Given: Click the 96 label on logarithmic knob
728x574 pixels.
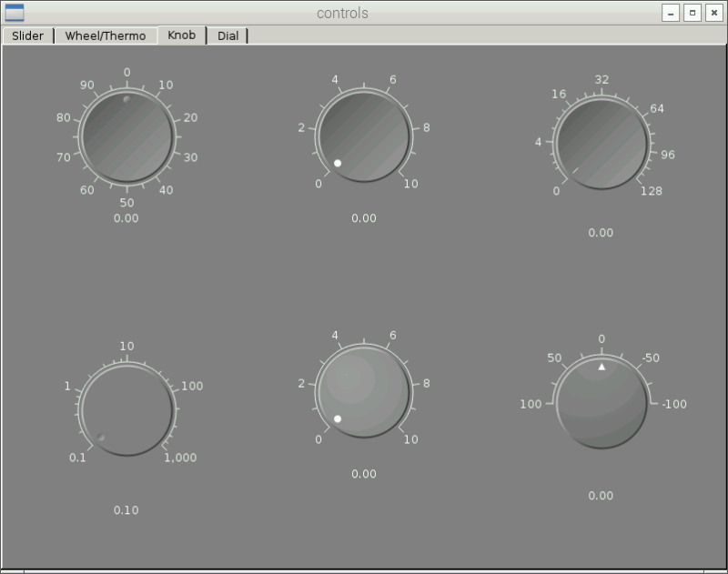Looking at the screenshot, I should (x=668, y=155).
